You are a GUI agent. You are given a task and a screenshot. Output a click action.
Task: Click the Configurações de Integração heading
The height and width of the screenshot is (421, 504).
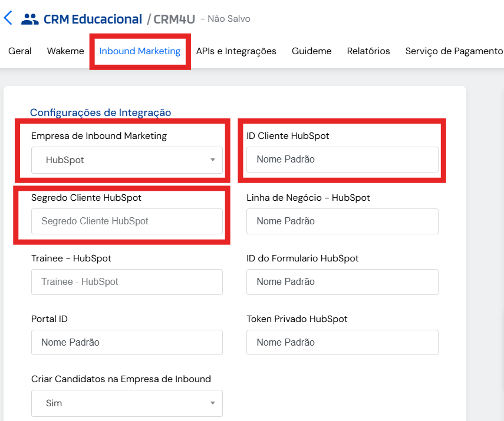click(101, 112)
